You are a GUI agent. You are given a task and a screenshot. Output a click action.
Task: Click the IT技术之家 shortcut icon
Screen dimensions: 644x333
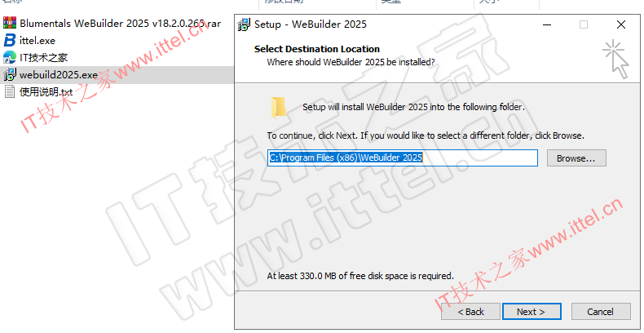(10, 58)
